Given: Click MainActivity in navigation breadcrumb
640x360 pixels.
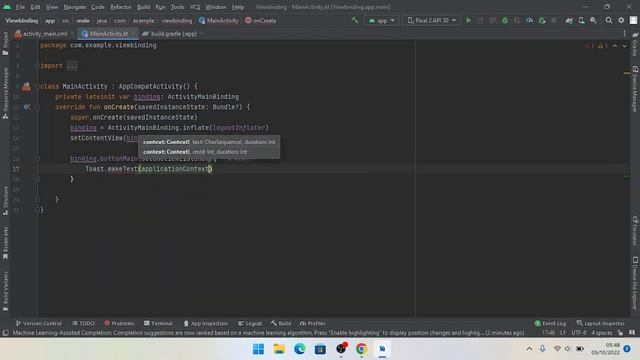Looking at the screenshot, I should (x=218, y=20).
